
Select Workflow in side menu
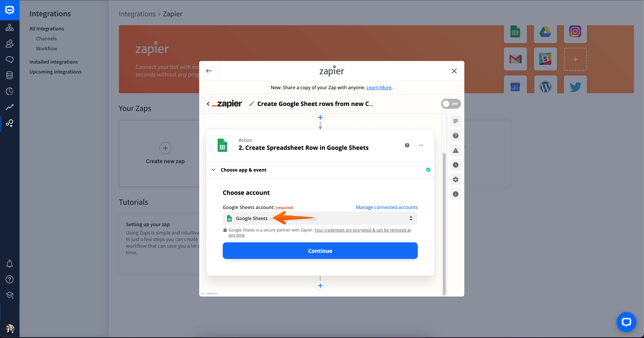47,48
